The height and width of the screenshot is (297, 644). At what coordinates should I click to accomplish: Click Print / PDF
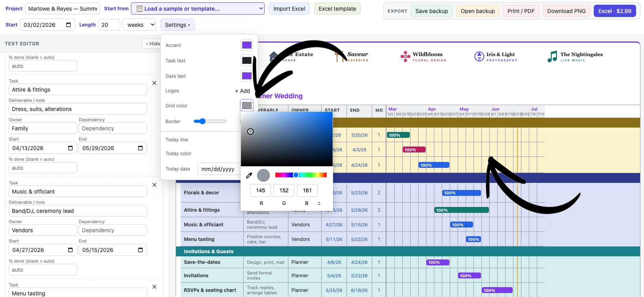click(521, 11)
